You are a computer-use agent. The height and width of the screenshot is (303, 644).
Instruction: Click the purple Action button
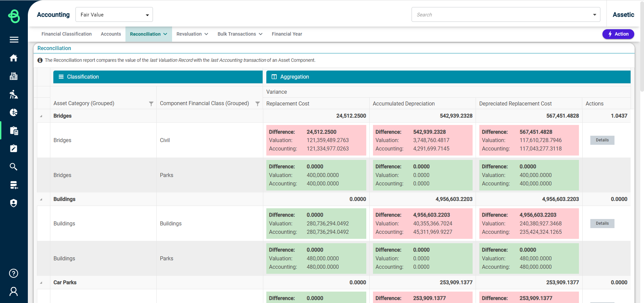click(x=618, y=34)
